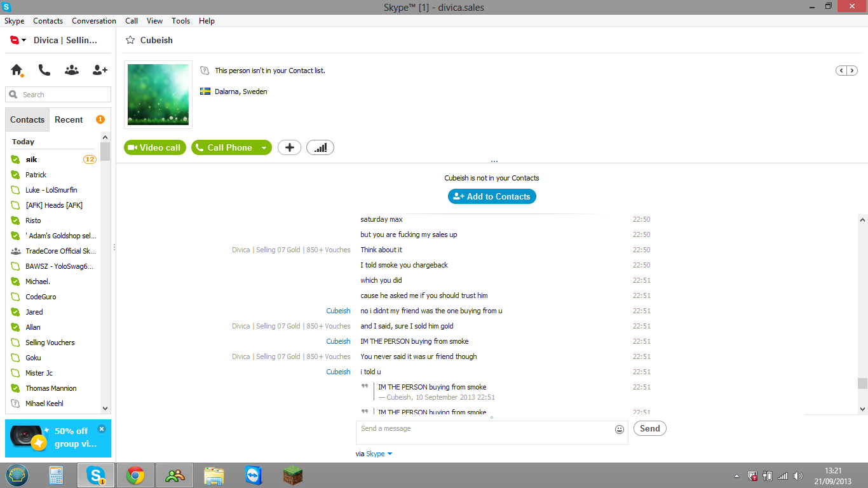Open the Calculator taskbar icon
The width and height of the screenshot is (868, 488).
click(x=57, y=475)
